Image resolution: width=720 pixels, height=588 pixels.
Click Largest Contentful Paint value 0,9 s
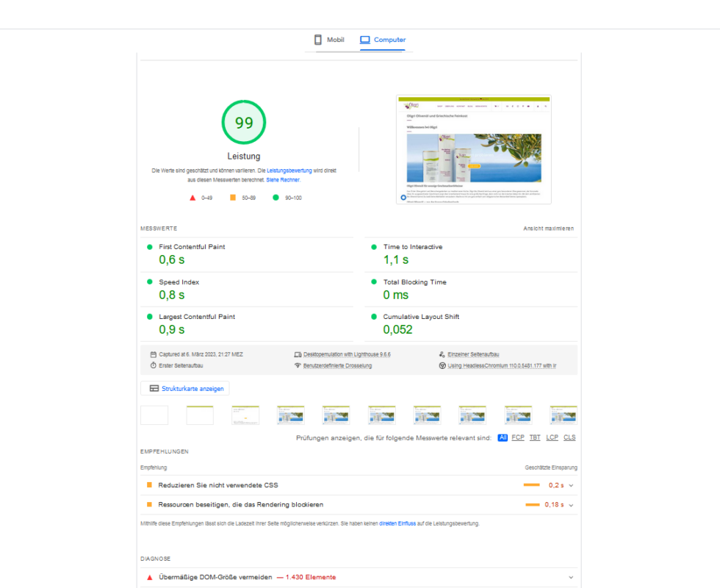(x=172, y=330)
